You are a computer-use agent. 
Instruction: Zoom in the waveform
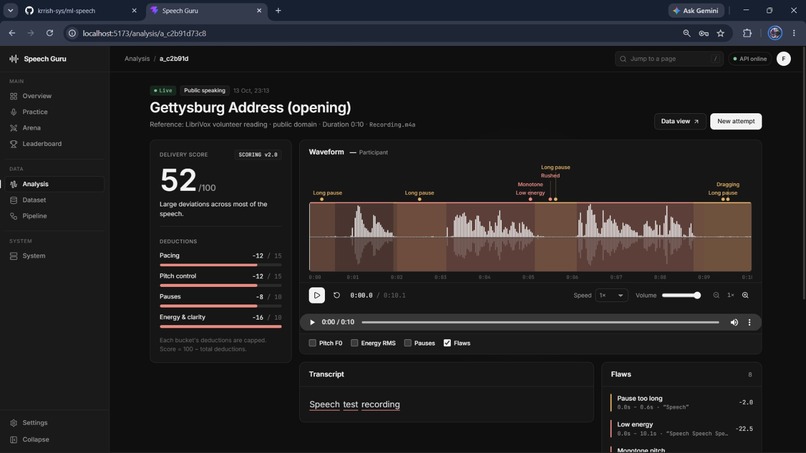pyautogui.click(x=745, y=295)
